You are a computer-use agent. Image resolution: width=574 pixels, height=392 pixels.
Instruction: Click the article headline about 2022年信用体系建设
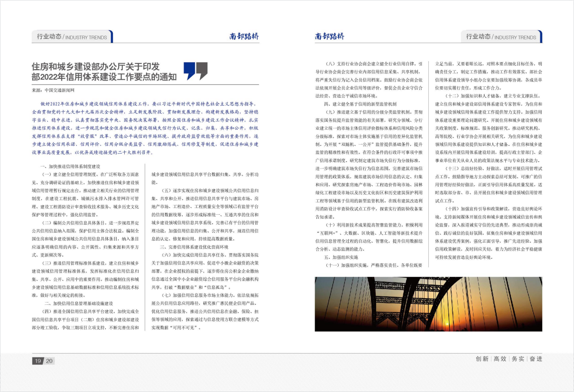(104, 71)
